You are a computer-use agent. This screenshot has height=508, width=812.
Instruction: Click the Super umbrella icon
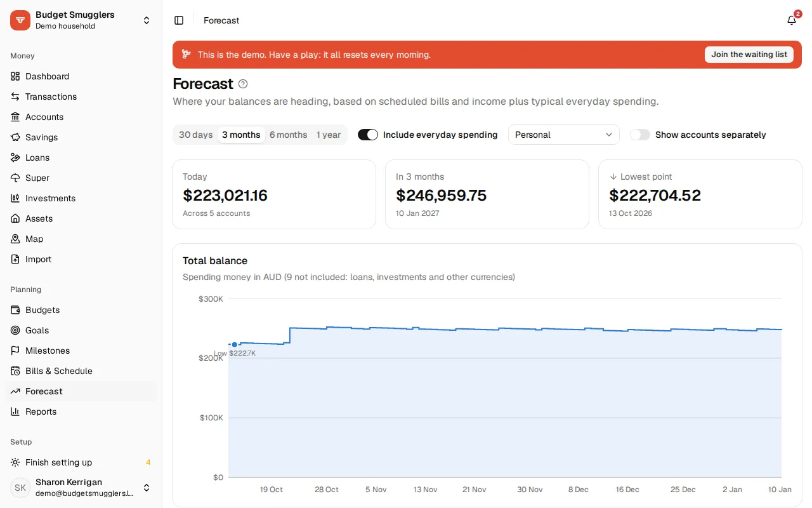click(x=15, y=178)
